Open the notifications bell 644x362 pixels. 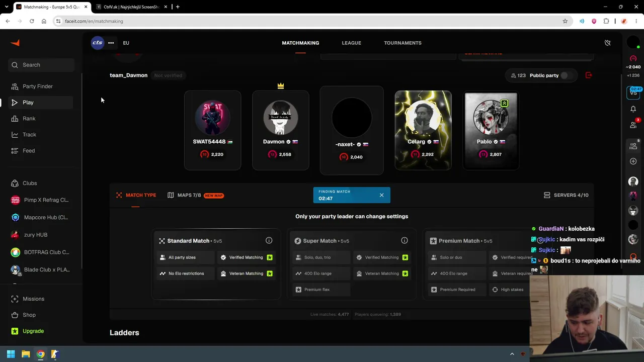(x=633, y=109)
